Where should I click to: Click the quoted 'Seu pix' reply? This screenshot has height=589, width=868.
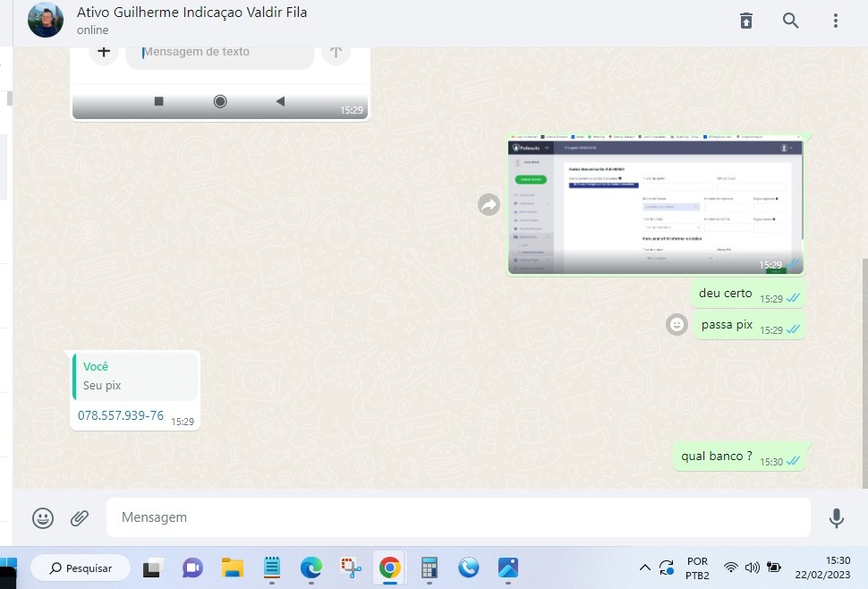pyautogui.click(x=134, y=376)
